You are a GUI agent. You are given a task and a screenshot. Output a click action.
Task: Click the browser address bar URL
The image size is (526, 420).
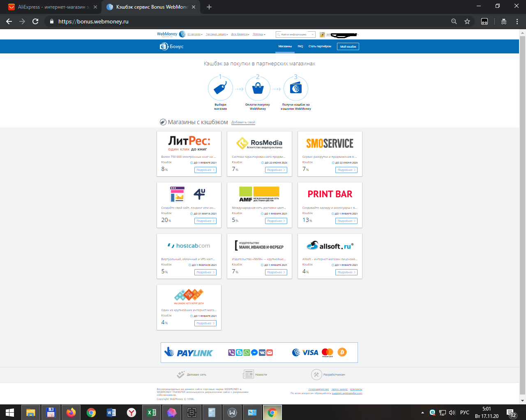click(93, 21)
